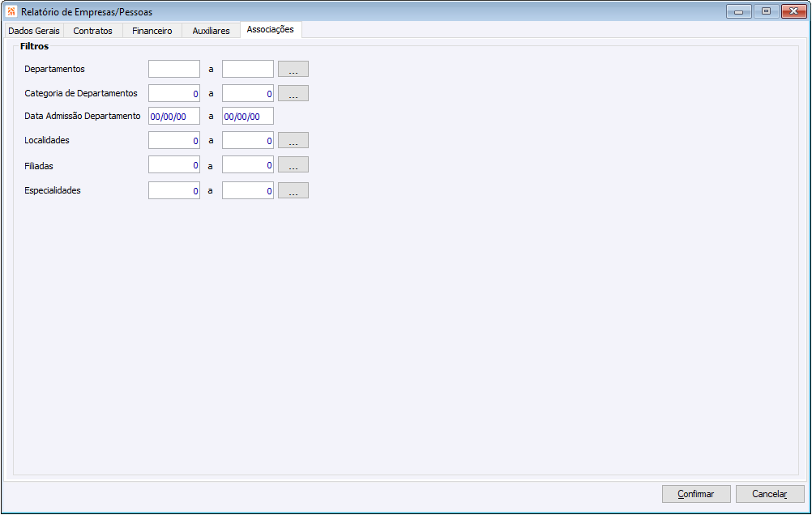
Task: Click Categoria de Departamentos end field
Action: 247,93
